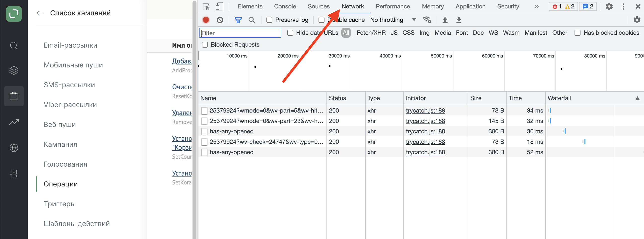Sort by the Waterfall column arrow
Screen dimensions: 644x239
pyautogui.click(x=637, y=98)
